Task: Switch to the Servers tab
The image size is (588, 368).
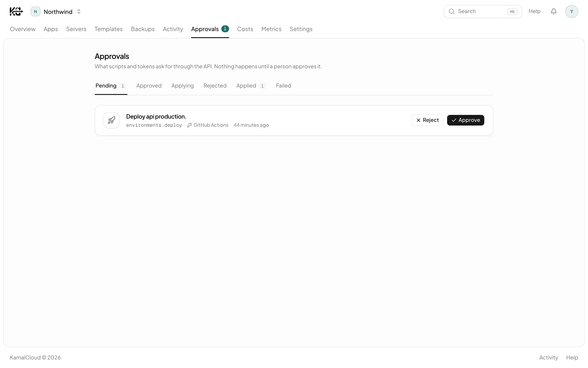Action: pyautogui.click(x=76, y=29)
